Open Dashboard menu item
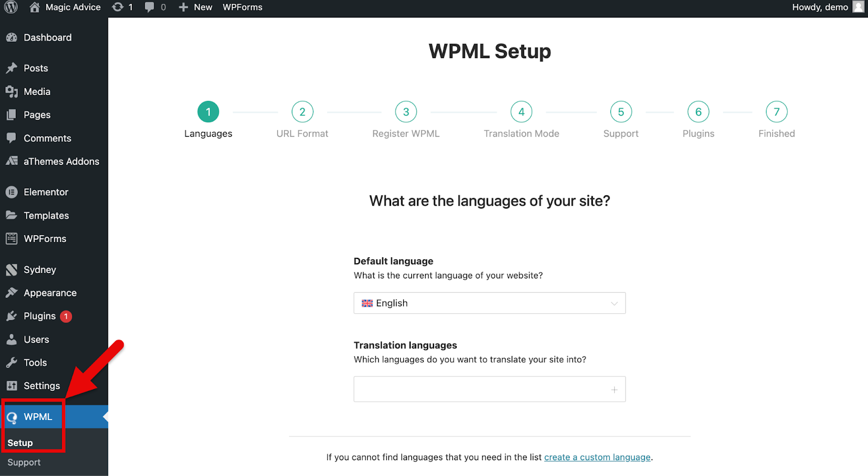 point(48,37)
